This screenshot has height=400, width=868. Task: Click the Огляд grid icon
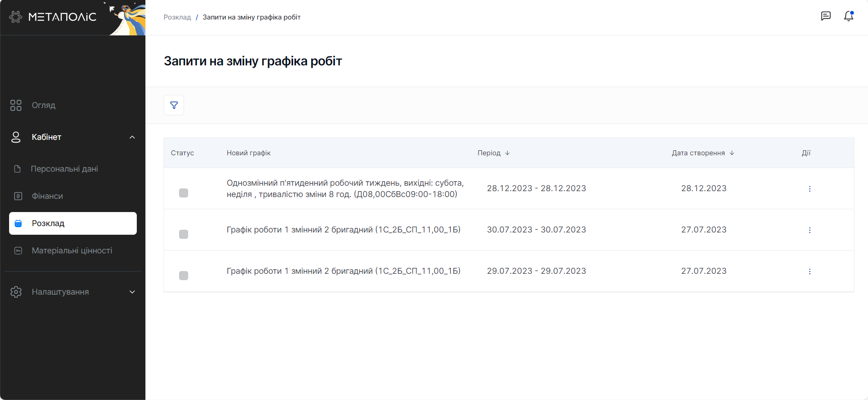pyautogui.click(x=16, y=105)
